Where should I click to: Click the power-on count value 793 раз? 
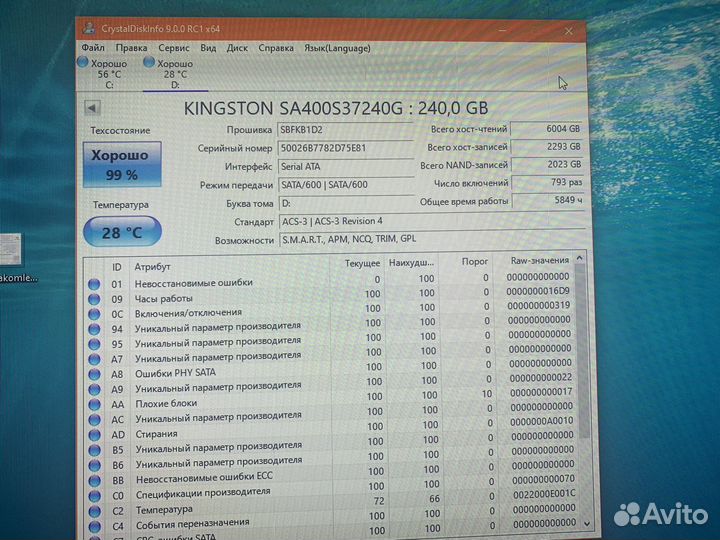click(x=548, y=182)
